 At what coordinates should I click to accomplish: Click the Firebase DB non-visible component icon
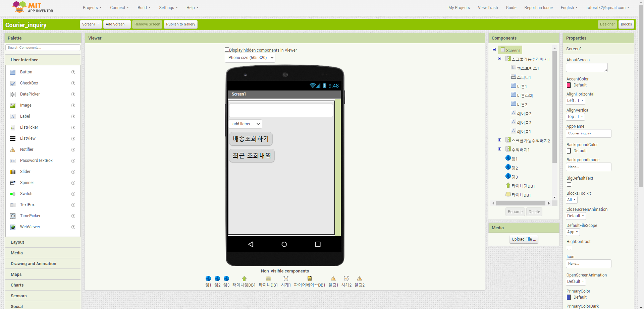click(x=309, y=279)
